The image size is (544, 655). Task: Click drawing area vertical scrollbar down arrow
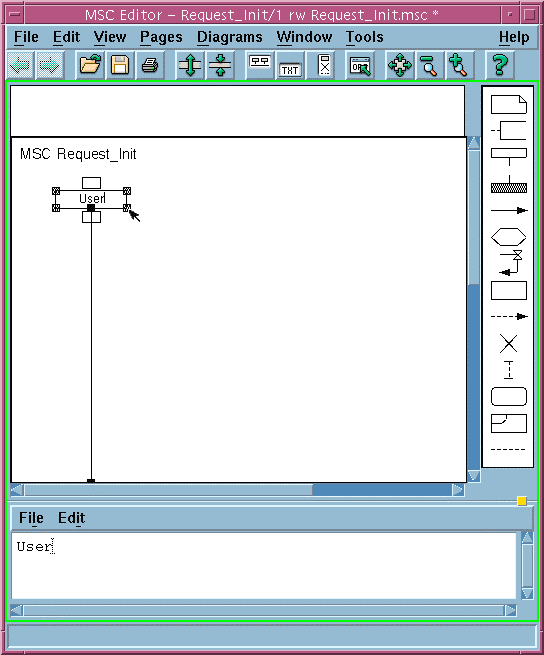(x=474, y=476)
